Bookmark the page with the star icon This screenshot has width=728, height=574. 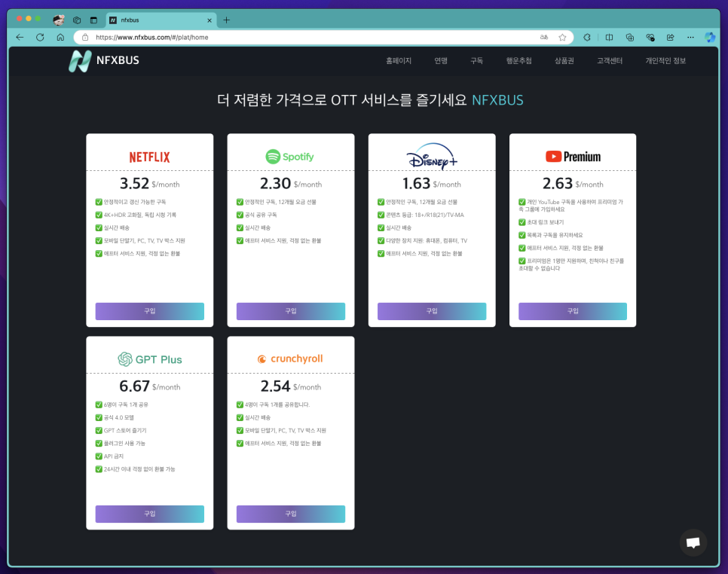(x=562, y=37)
